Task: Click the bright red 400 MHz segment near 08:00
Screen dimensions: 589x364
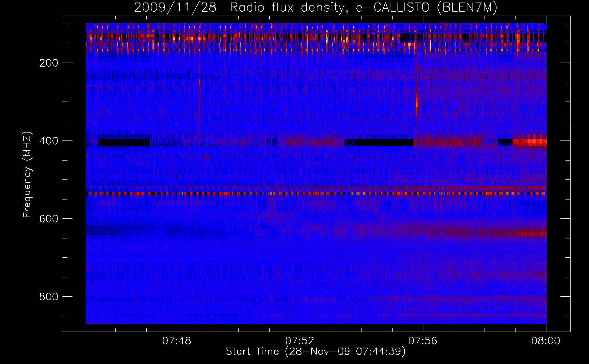Action: (x=530, y=142)
